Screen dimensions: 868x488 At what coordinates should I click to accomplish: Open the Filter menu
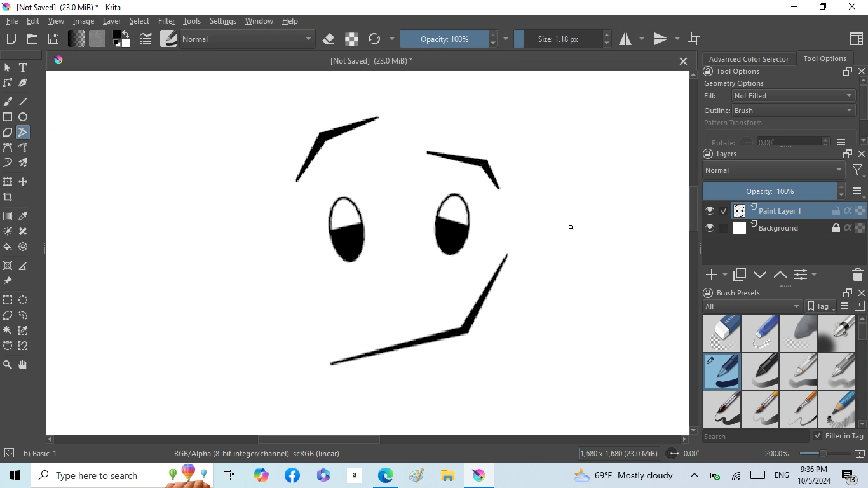point(166,20)
